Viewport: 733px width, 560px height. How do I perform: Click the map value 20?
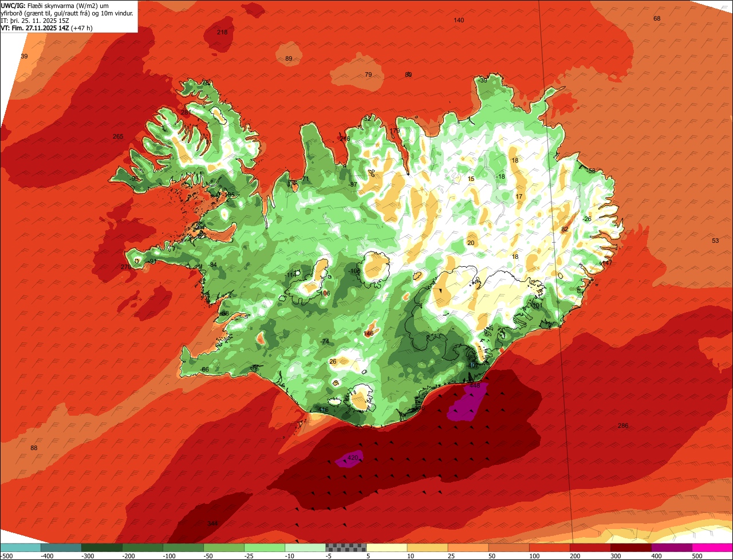471,243
